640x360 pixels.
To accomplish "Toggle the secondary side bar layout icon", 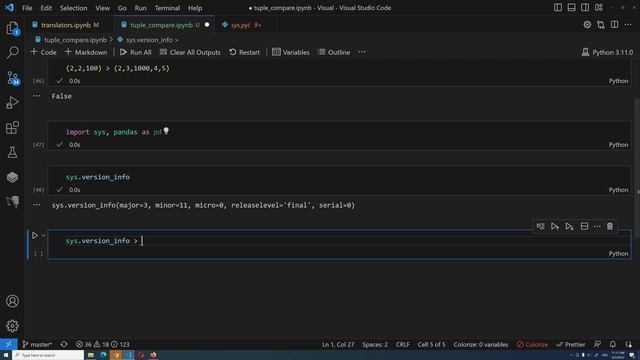I will tap(585, 8).
